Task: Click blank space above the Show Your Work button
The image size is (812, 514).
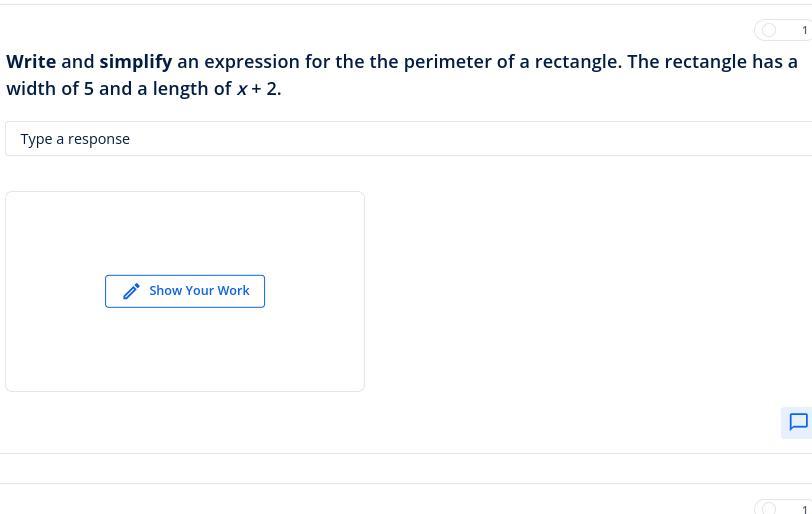Action: click(185, 233)
